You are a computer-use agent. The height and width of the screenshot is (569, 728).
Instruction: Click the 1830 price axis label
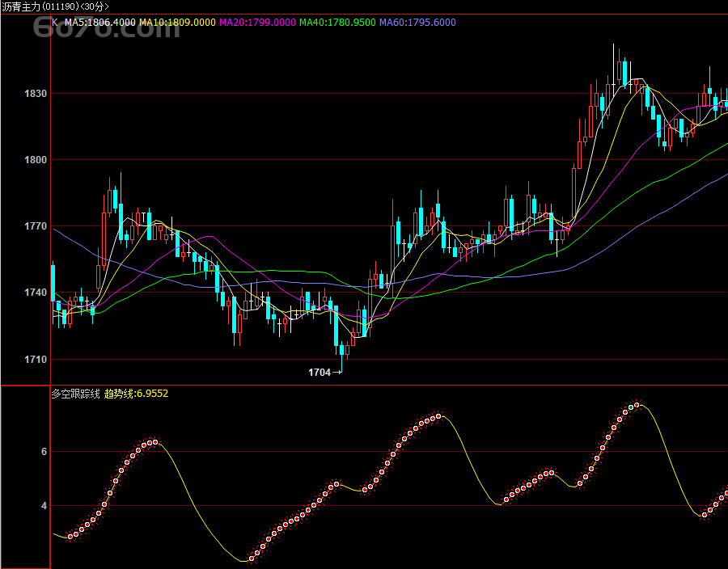pos(36,94)
